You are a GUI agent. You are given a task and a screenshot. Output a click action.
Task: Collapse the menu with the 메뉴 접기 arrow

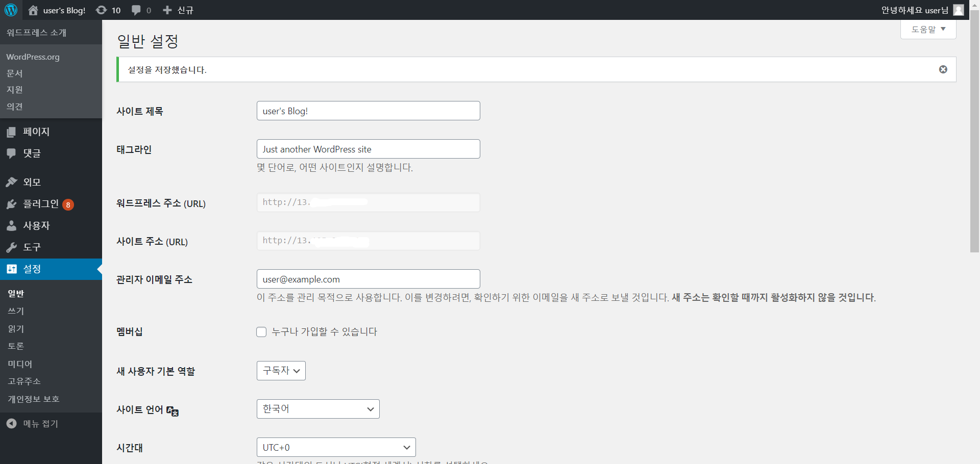coord(11,423)
